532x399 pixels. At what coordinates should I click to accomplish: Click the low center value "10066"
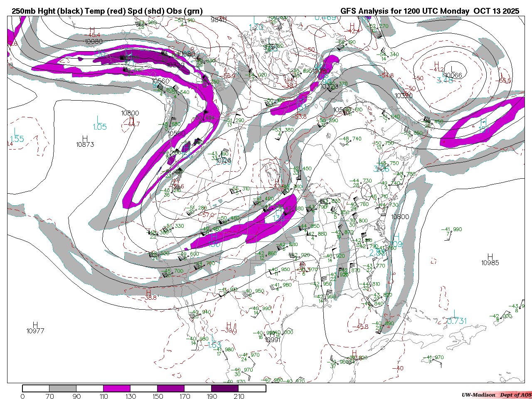pyautogui.click(x=453, y=75)
